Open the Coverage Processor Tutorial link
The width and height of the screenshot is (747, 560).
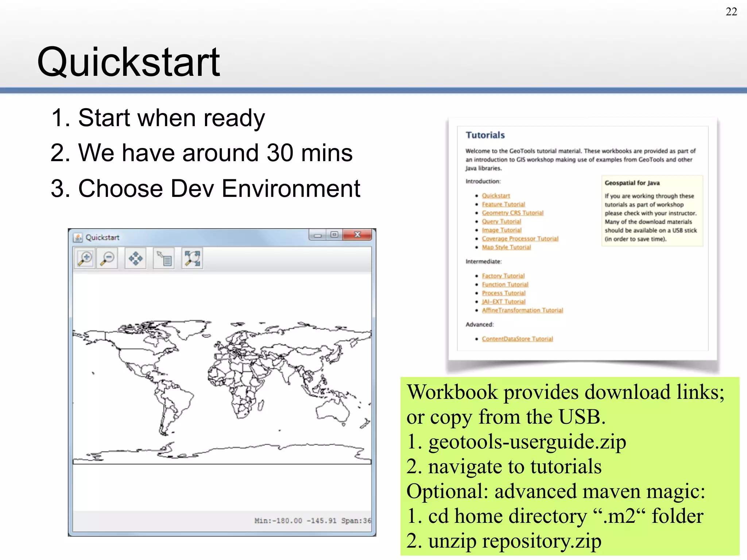pyautogui.click(x=520, y=239)
